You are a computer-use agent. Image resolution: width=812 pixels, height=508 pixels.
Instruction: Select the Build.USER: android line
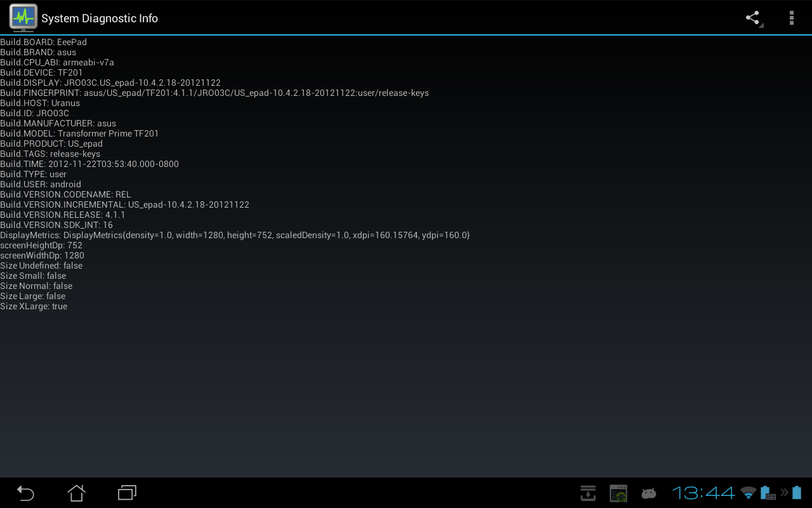[41, 184]
